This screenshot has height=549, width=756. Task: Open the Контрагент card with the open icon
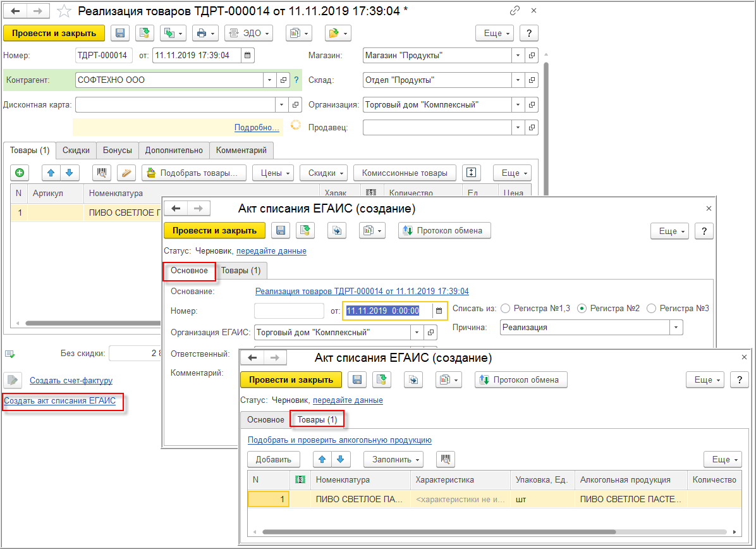[283, 80]
